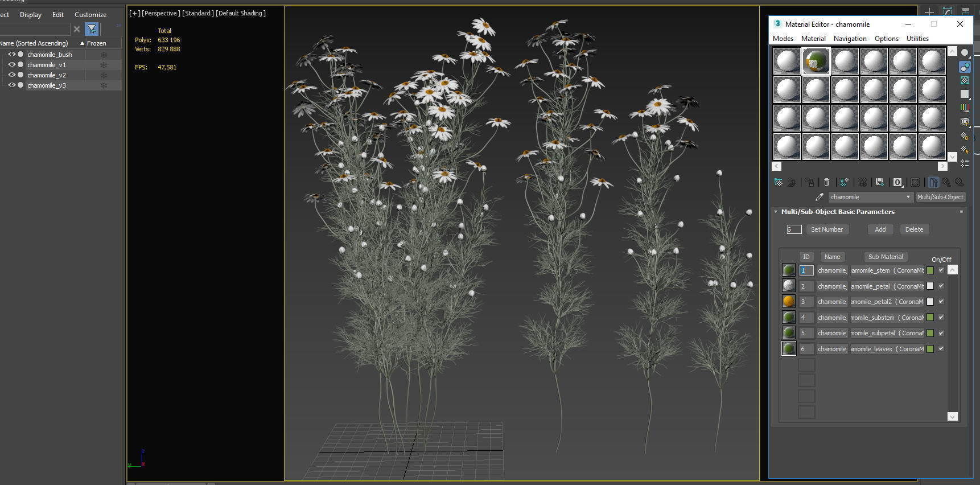This screenshot has width=980, height=485.
Task: Click Add sub-material button
Action: click(x=880, y=229)
